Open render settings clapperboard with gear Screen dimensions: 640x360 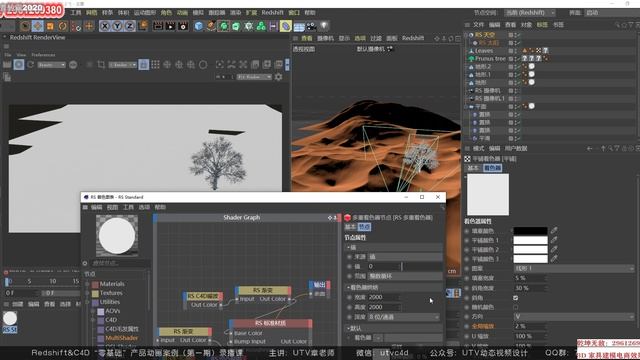pyautogui.click(x=183, y=26)
